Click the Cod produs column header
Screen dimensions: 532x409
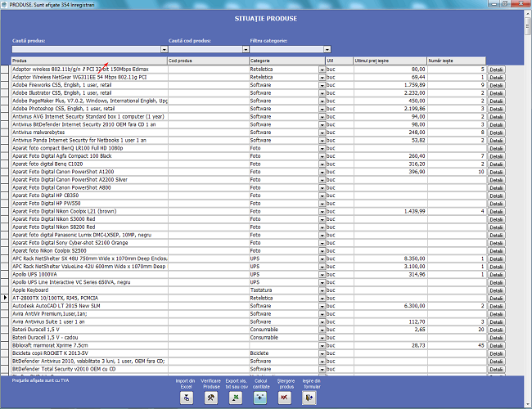(x=208, y=61)
